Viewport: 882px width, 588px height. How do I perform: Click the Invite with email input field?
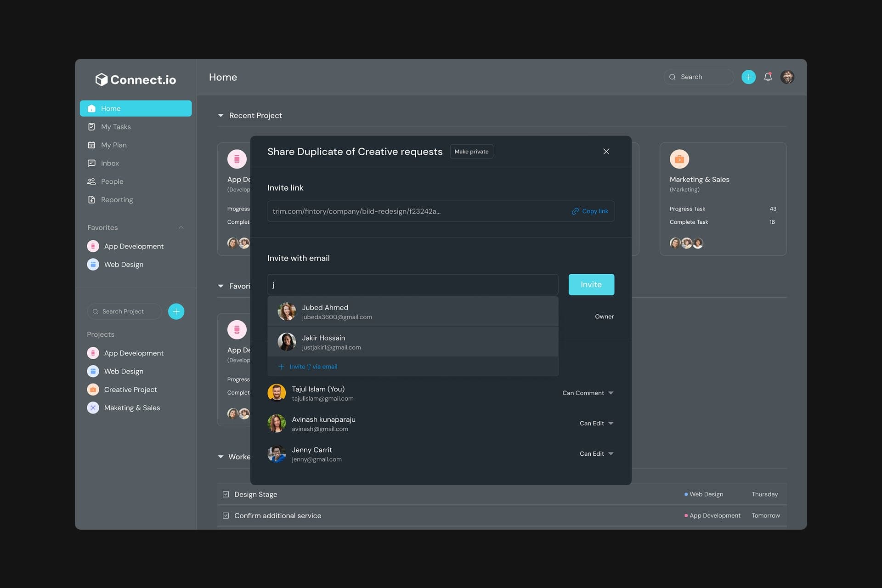pos(412,284)
